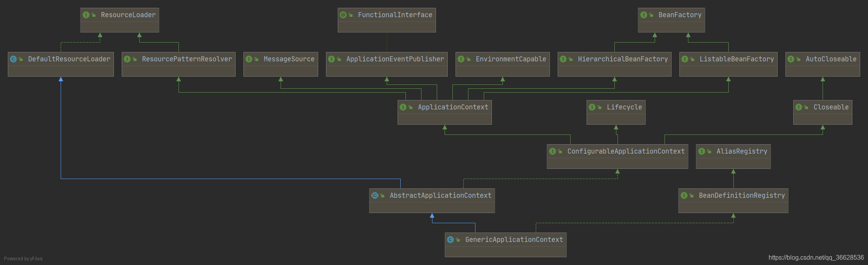Select the BeanDefinitionRegistry label text
The height and width of the screenshot is (265, 868).
[742, 195]
